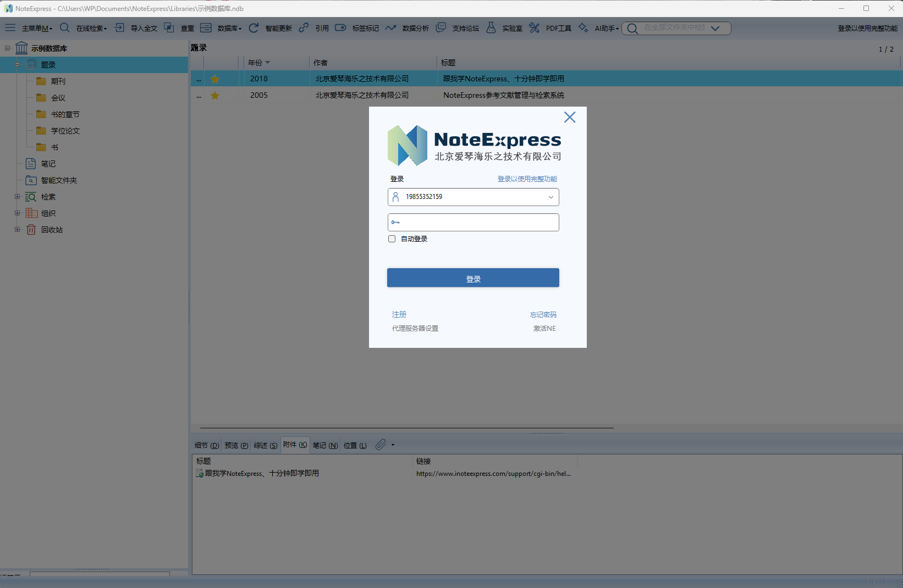Sort by the 标题 column header in list
This screenshot has height=588, width=903.
(x=669, y=62)
